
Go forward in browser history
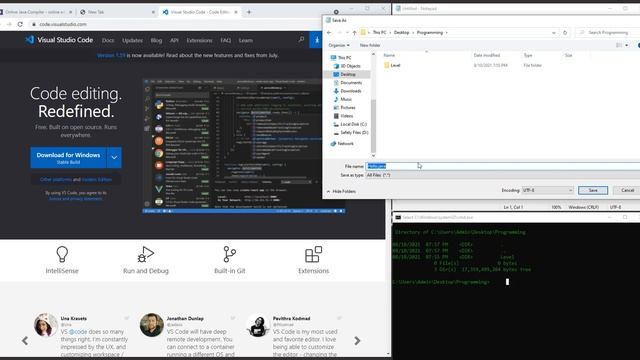click(9, 24)
